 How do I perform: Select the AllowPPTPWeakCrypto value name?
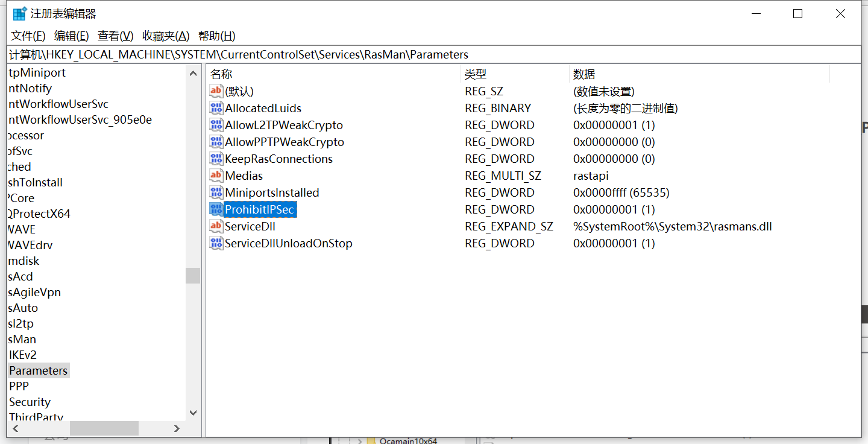pyautogui.click(x=285, y=142)
